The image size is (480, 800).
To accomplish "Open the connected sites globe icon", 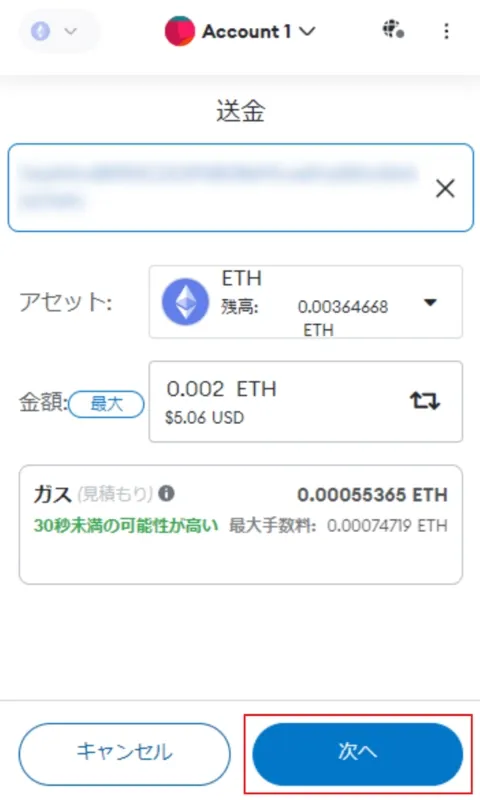I will point(393,30).
